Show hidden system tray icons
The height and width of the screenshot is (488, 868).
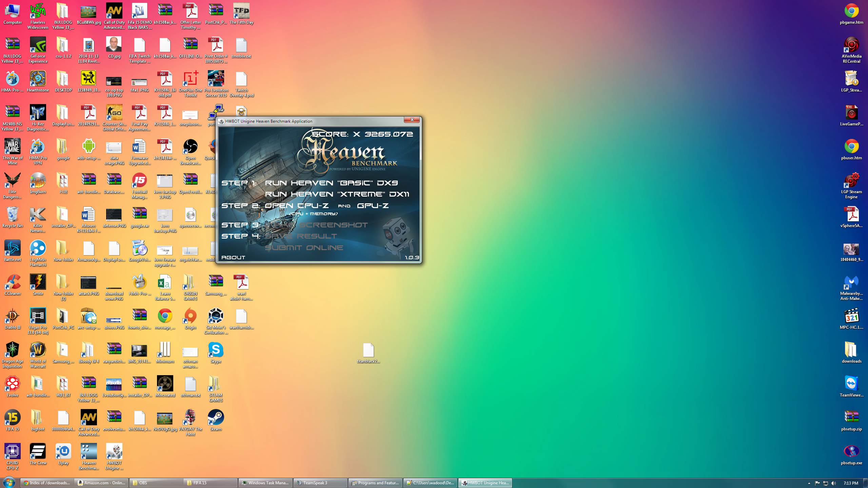coord(809,483)
